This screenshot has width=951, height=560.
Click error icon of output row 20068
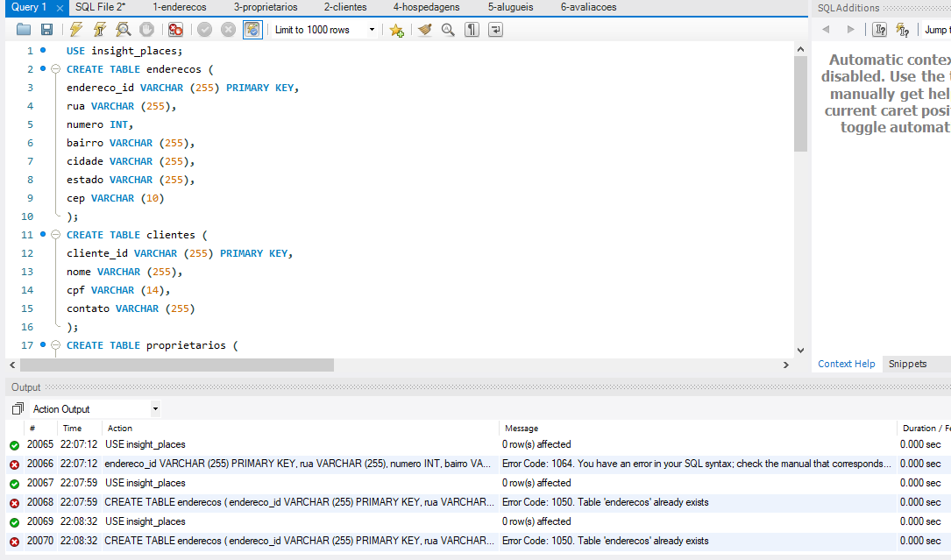point(15,503)
